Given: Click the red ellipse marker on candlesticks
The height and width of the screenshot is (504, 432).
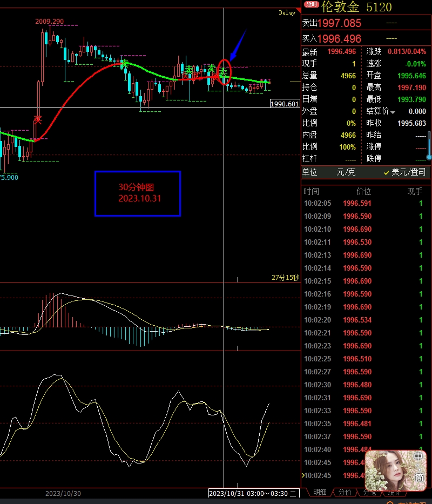Looking at the screenshot, I should tap(224, 71).
